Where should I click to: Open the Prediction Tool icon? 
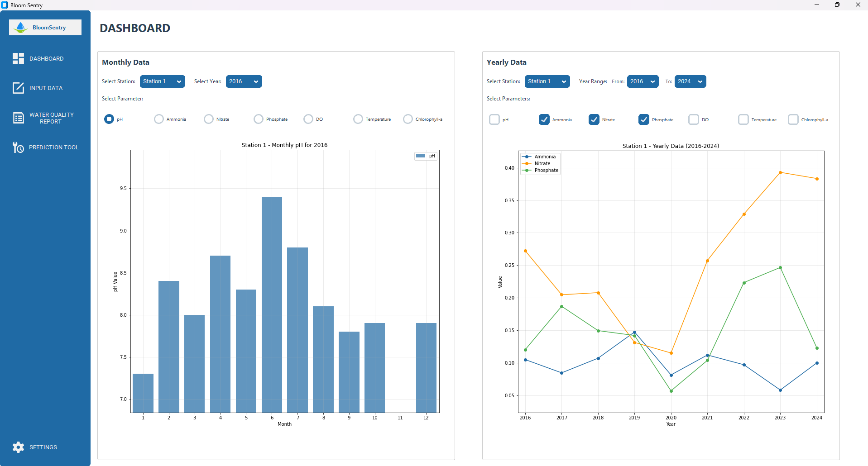point(18,147)
